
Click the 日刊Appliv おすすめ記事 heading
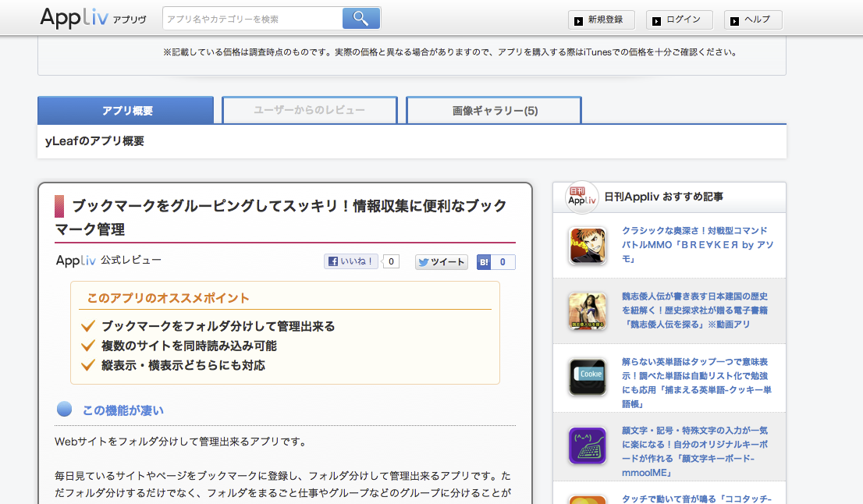[664, 197]
